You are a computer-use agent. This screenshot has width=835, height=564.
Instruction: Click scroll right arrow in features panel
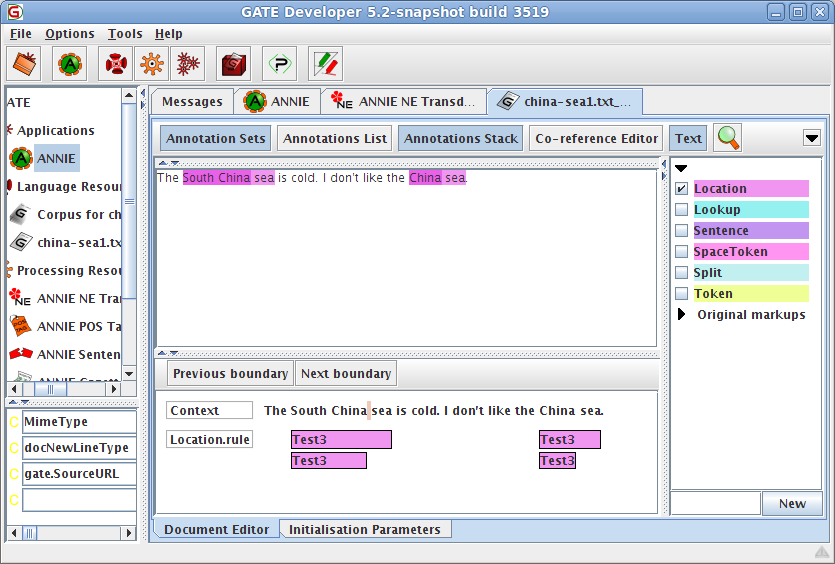point(128,533)
